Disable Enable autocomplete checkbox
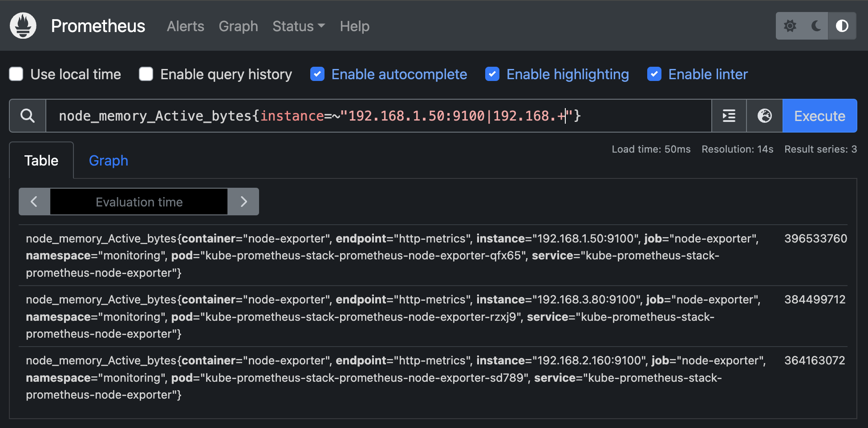Image resolution: width=868 pixels, height=428 pixels. click(317, 74)
